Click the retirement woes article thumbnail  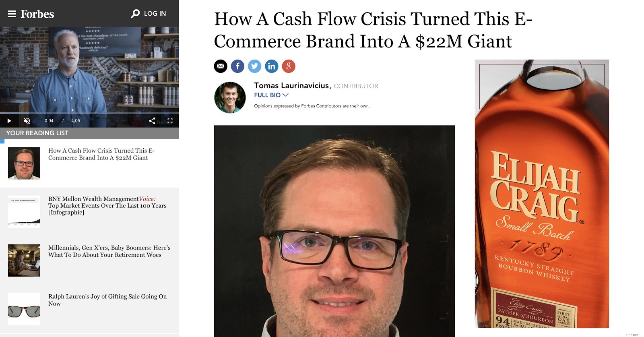[23, 260]
